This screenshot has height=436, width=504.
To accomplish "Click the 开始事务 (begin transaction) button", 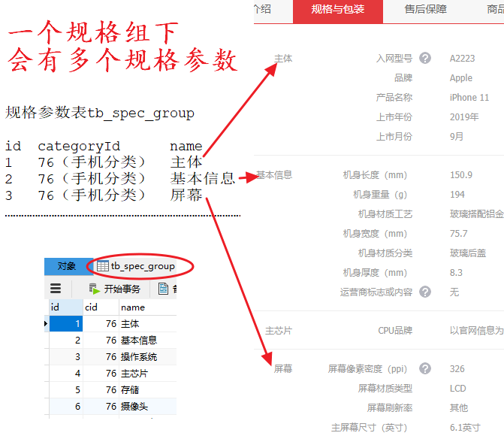I will coord(115,289).
